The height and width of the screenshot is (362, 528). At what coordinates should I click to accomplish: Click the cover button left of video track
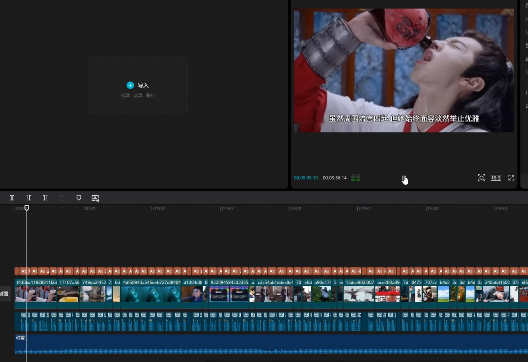5,294
